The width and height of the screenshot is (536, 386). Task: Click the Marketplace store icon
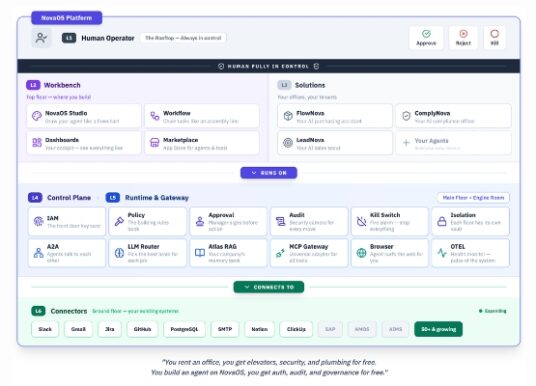point(155,143)
